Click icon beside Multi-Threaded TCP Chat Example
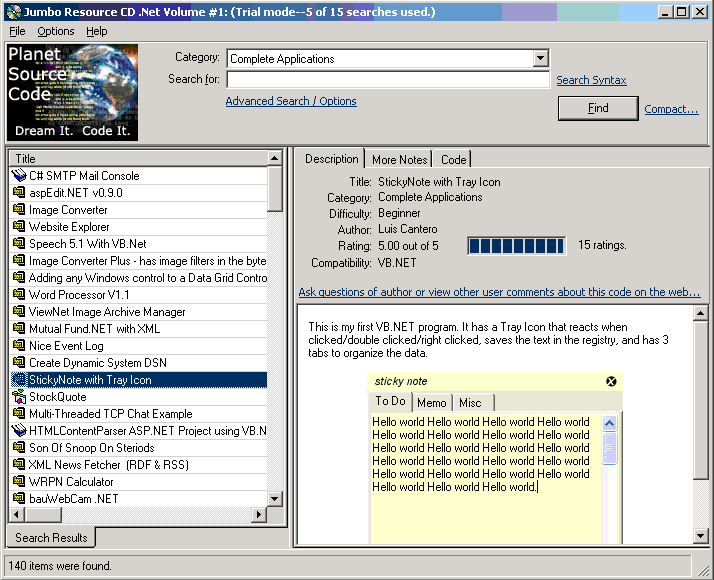The width and height of the screenshot is (714, 580). click(x=19, y=413)
